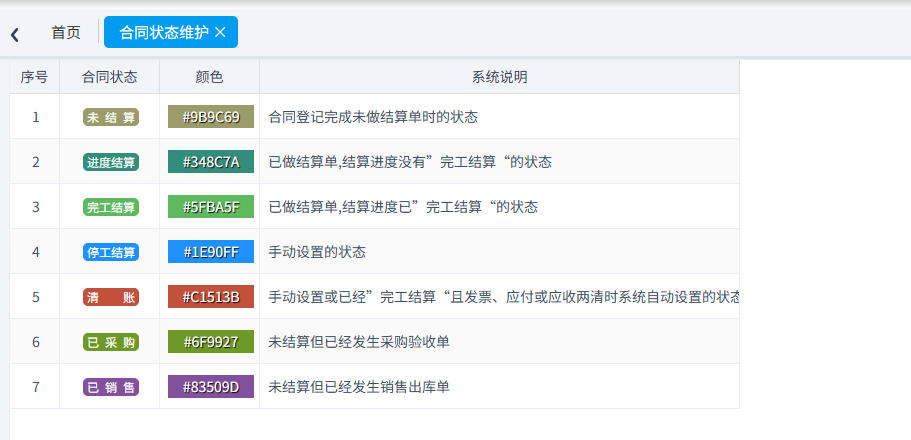Pick the #5FBA5F color swatch
This screenshot has width=911, height=440.
(211, 207)
